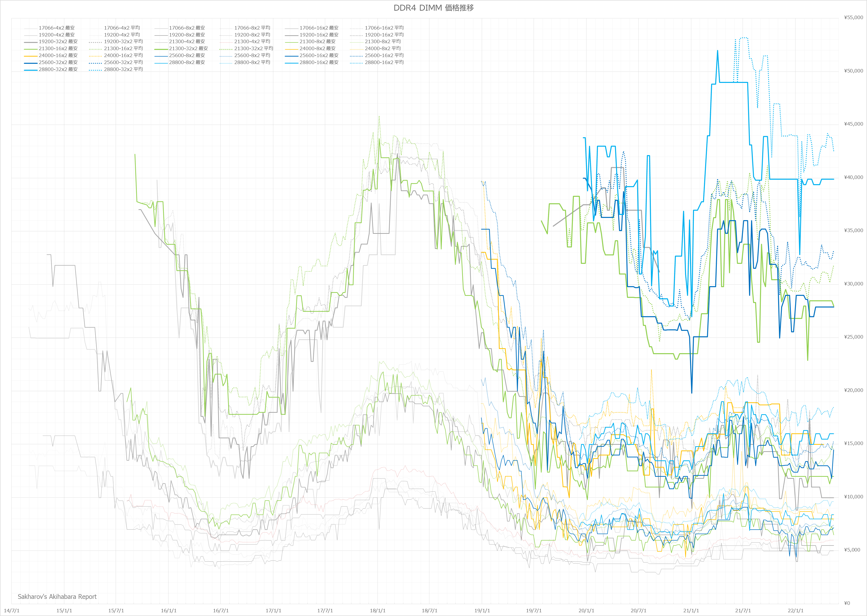This screenshot has width=867, height=616.
Task: Click the ¥55,000 y-axis label
Action: tap(853, 17)
